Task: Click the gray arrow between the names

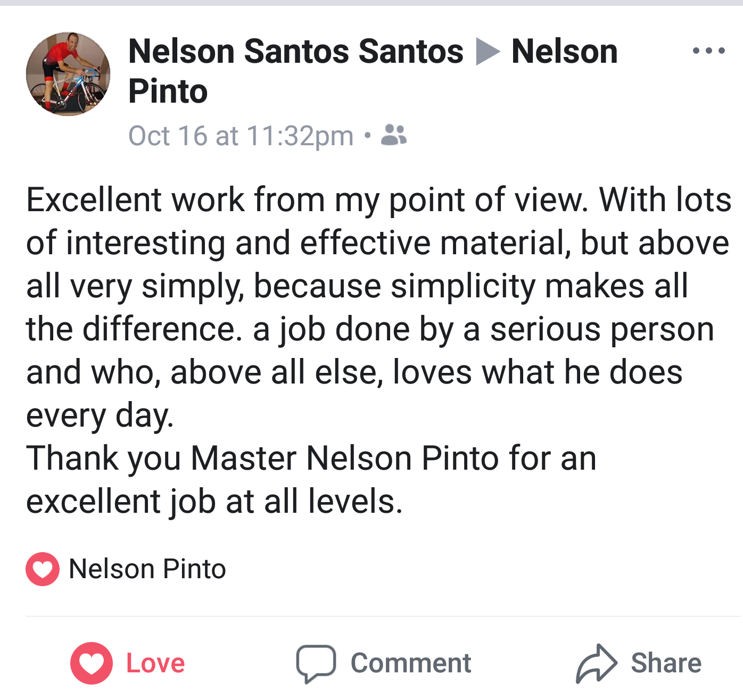Action: point(488,52)
